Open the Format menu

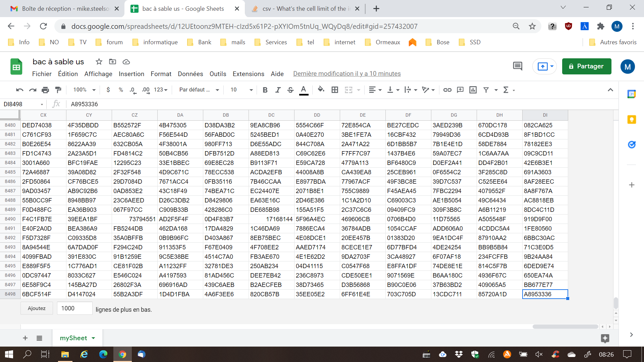161,74
